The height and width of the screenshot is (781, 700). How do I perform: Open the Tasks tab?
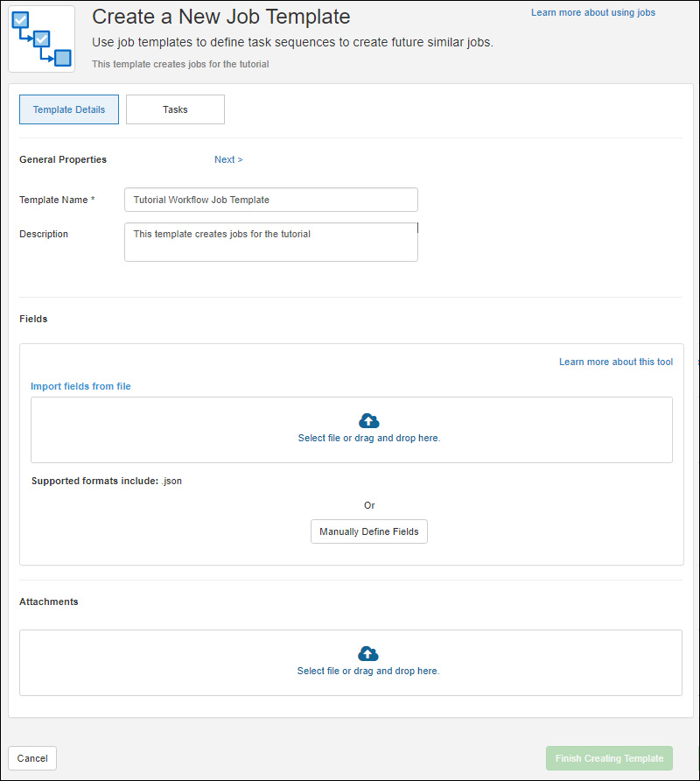[175, 109]
